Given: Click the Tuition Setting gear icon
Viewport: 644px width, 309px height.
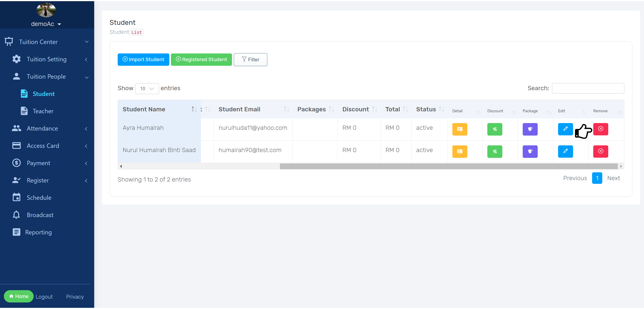Looking at the screenshot, I should point(17,59).
